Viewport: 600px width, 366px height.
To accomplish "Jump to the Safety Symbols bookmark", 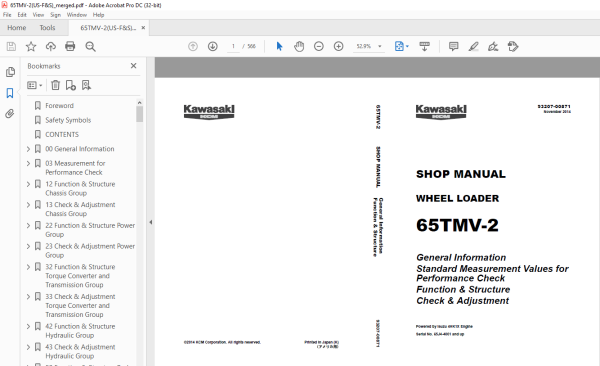I will [x=68, y=120].
